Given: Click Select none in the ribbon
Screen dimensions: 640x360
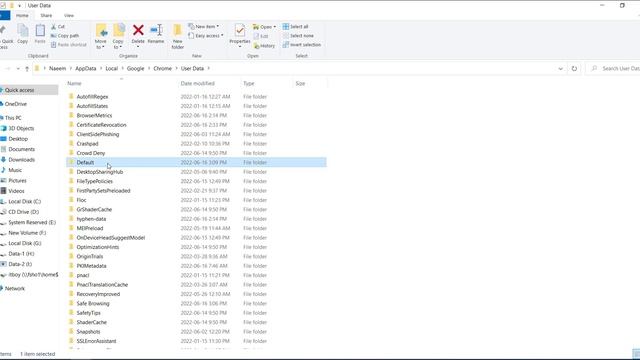Looking at the screenshot, I should [x=298, y=36].
